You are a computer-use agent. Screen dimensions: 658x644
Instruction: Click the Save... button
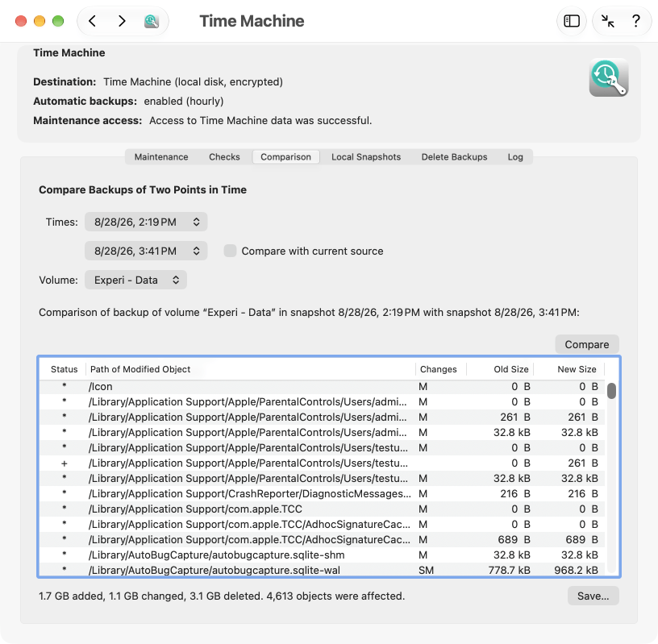pyautogui.click(x=593, y=596)
